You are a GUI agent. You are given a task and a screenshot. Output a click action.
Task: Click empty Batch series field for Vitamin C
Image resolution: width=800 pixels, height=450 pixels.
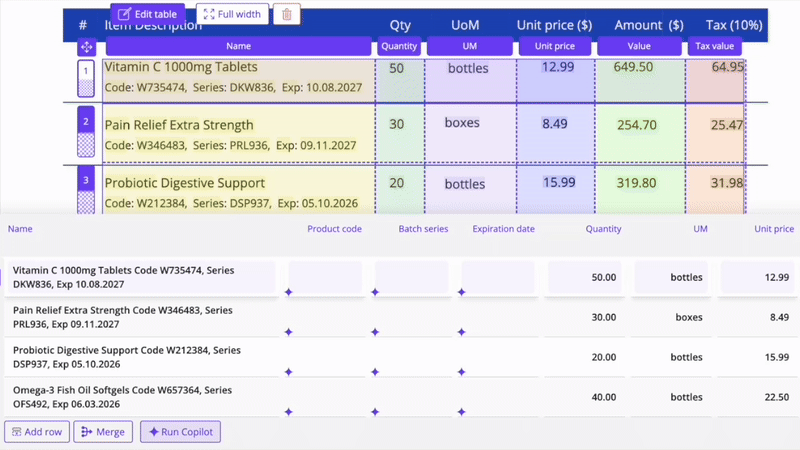pos(412,277)
